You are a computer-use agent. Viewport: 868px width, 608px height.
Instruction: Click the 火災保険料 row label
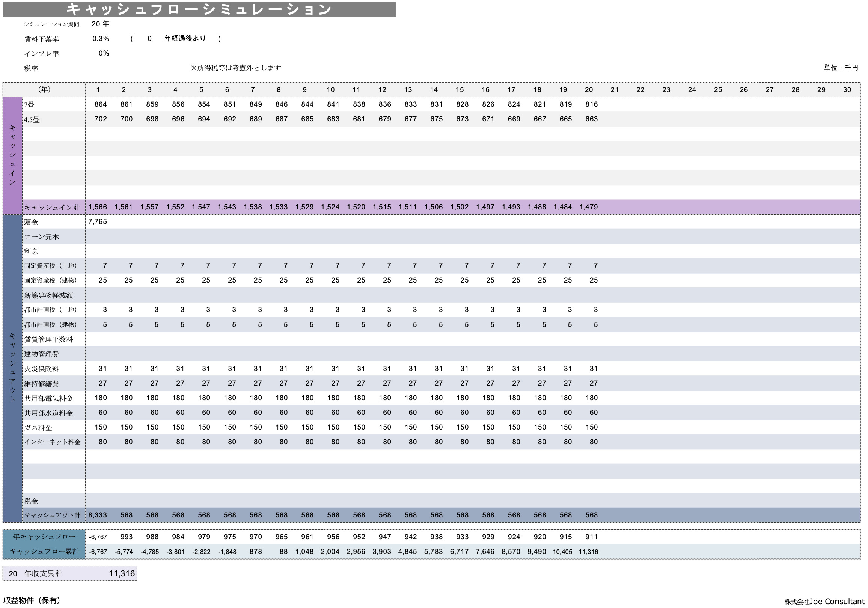[x=42, y=369]
